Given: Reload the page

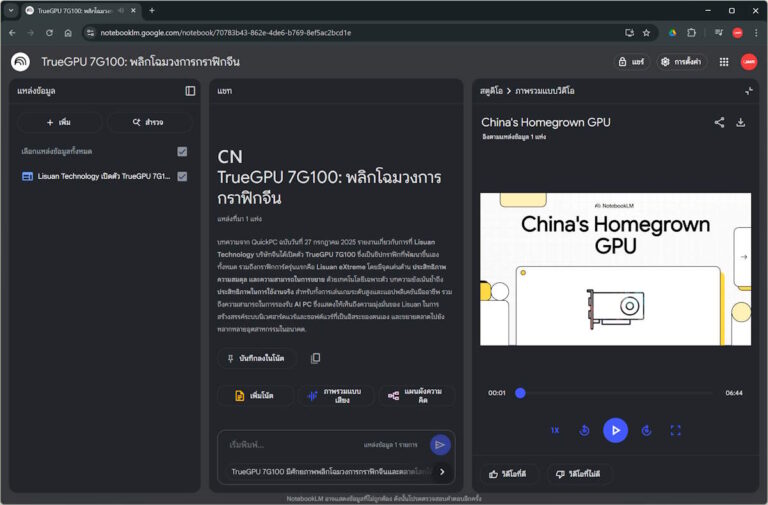Looking at the screenshot, I should click(x=49, y=33).
